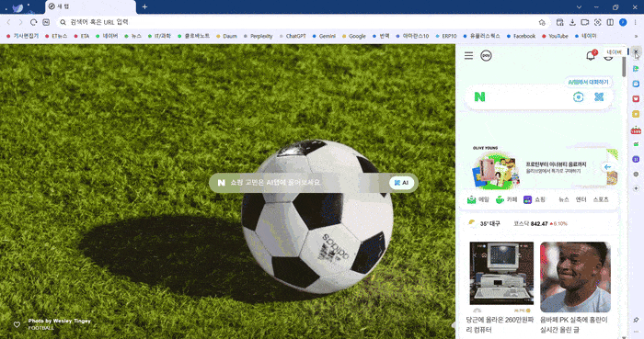
Task: Expand the hidden bookmarks overflow chevron
Action: click(x=636, y=36)
